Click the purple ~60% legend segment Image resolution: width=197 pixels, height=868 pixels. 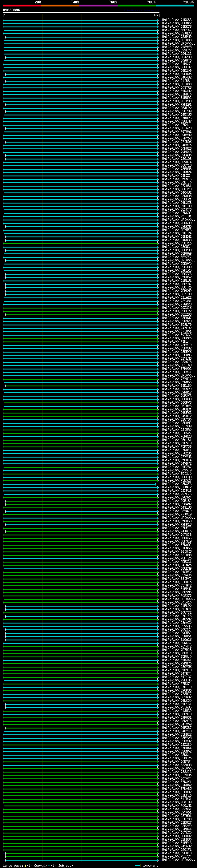click(x=98, y=6)
